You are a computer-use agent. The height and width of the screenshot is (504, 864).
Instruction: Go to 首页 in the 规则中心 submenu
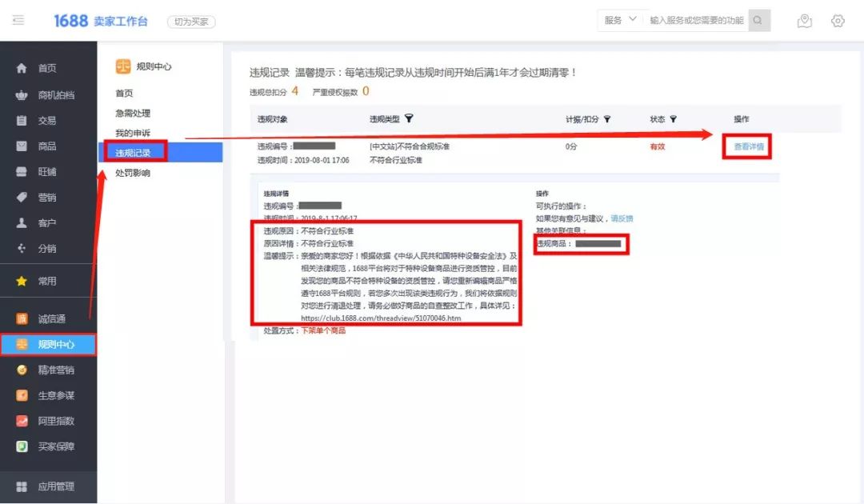pyautogui.click(x=125, y=93)
